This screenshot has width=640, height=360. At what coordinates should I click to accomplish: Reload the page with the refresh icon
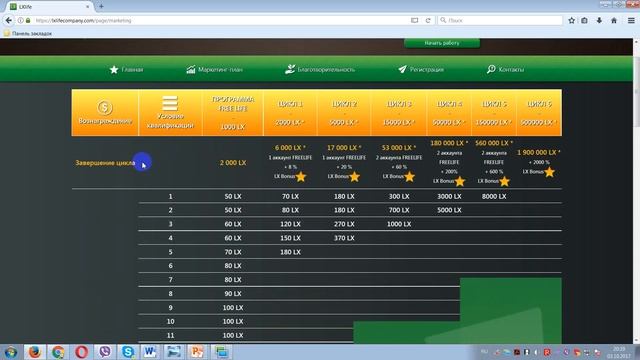(428, 20)
